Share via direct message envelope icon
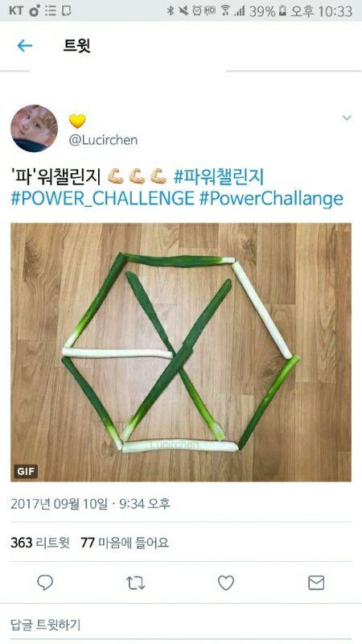The image size is (362, 644). [x=316, y=583]
